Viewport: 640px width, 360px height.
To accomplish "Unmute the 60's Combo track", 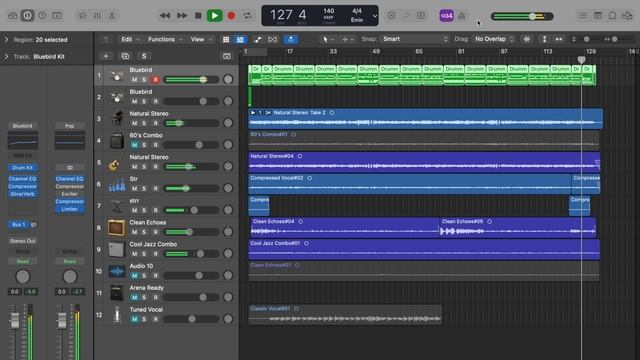I will 134,145.
